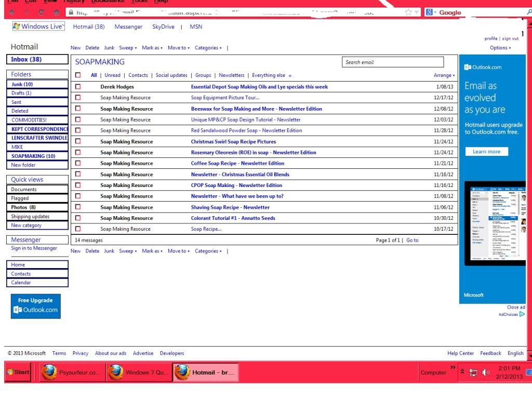Filter messages by Unread
Screen dimensions: 532x399
(112, 75)
